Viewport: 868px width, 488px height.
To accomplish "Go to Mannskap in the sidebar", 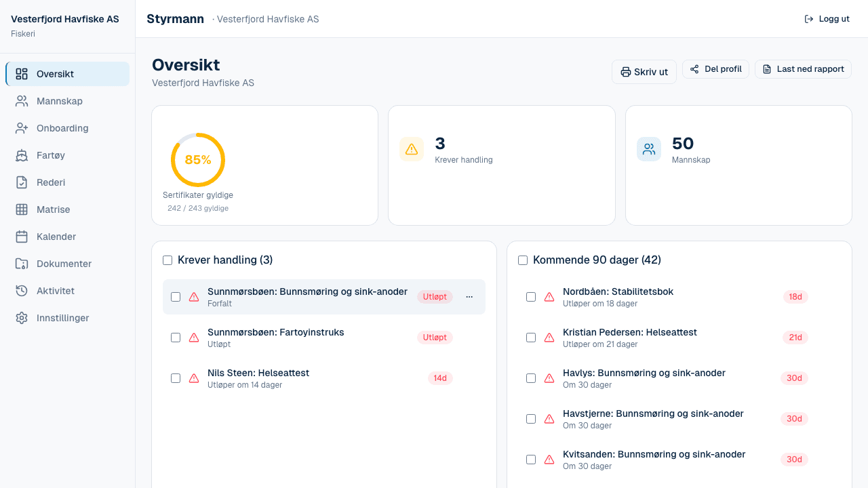I will pyautogui.click(x=67, y=101).
